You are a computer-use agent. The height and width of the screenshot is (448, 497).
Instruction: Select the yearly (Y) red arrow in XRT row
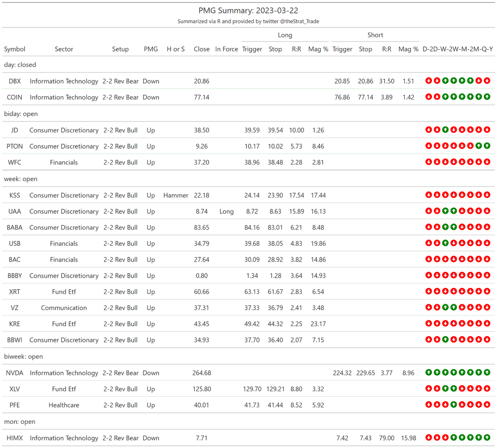(487, 291)
